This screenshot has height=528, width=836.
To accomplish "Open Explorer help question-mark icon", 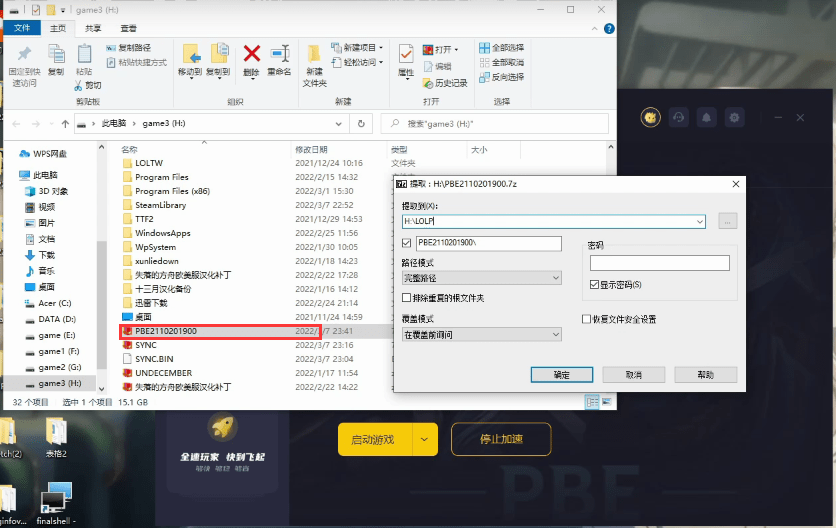I will [609, 29].
